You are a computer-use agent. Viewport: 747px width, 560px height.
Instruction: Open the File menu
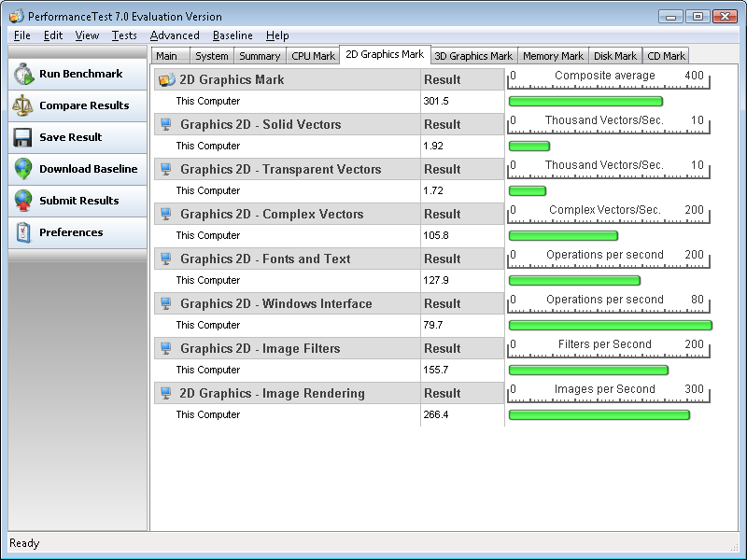[21, 35]
